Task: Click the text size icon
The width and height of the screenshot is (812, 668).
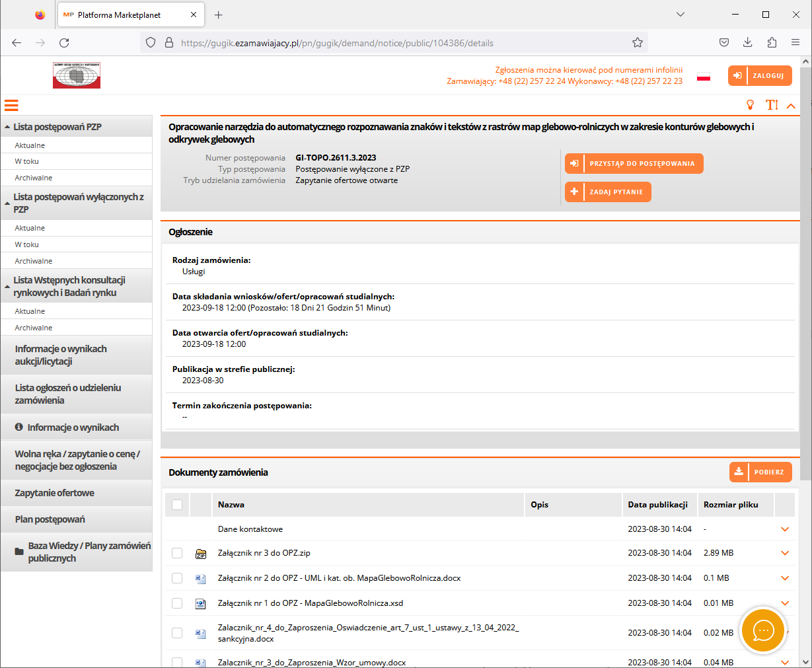Action: [x=771, y=105]
